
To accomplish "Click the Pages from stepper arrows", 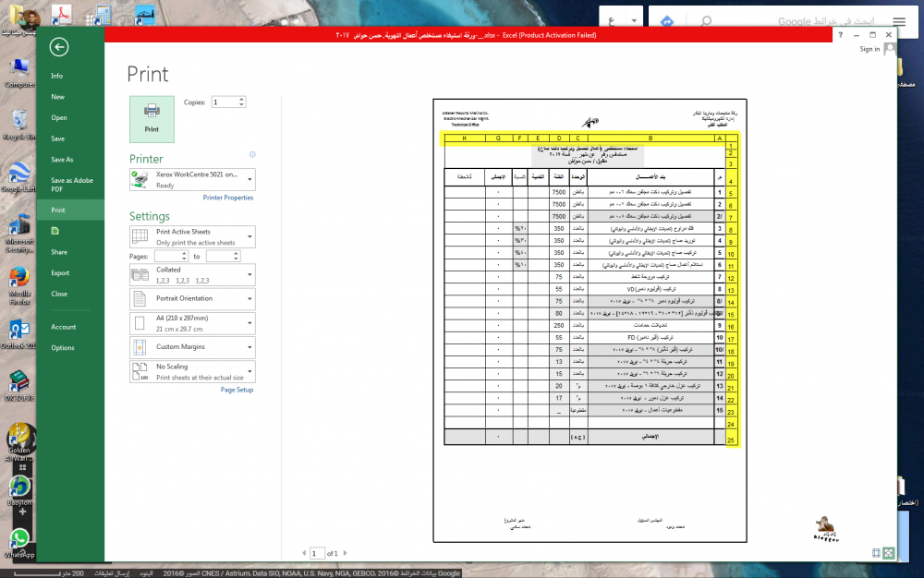I will pos(185,256).
